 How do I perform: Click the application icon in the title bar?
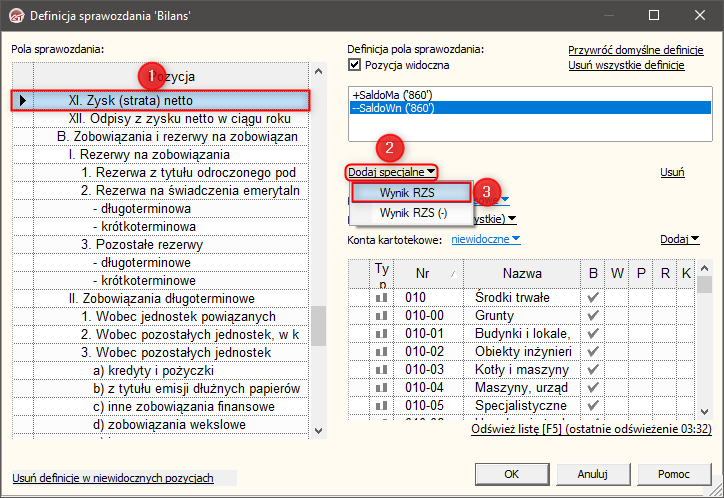click(x=17, y=15)
